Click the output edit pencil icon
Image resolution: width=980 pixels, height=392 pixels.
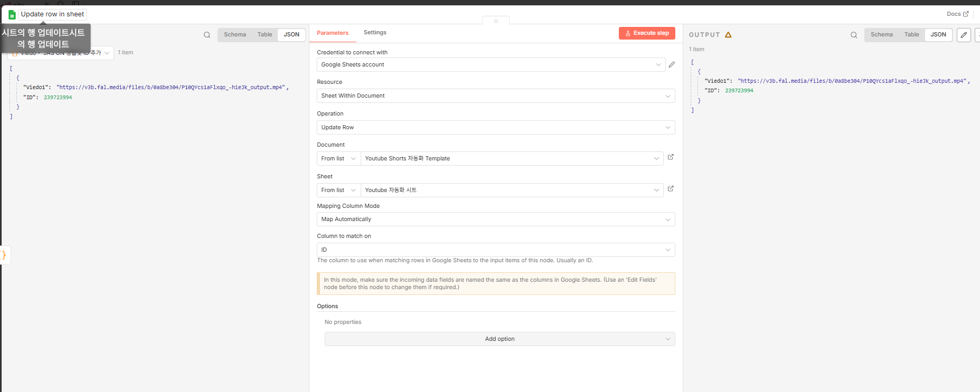pos(964,35)
